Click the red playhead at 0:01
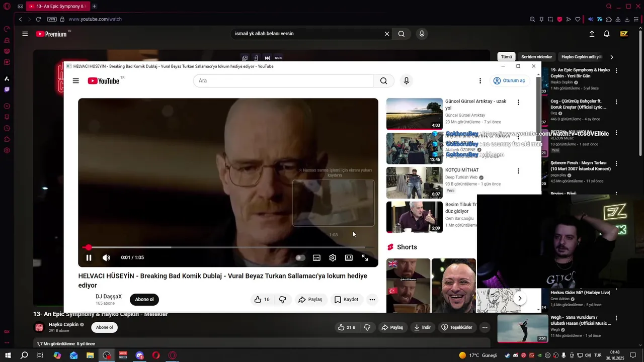 click(89, 247)
